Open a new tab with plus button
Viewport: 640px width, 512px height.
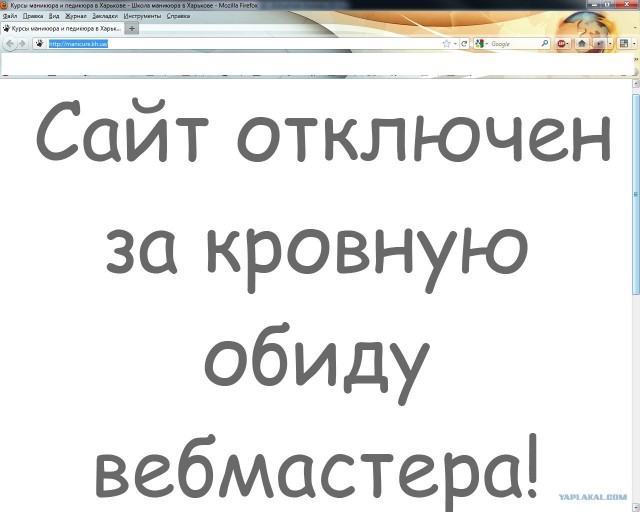[x=131, y=29]
